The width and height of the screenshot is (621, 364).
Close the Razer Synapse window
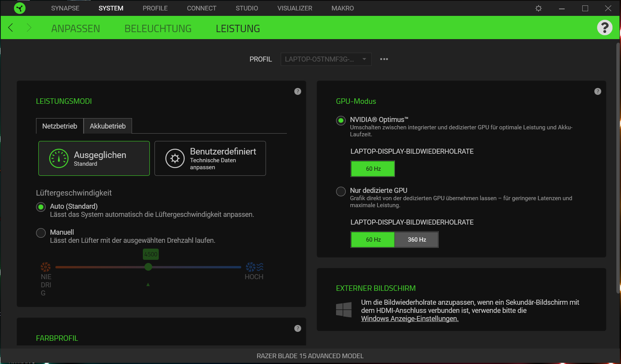(x=608, y=8)
